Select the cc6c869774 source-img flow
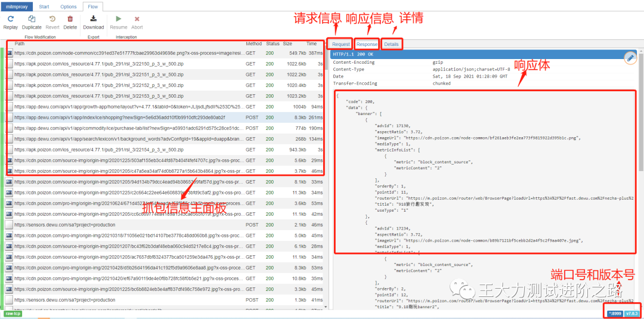Viewport: 644px width, 319px height. [165, 214]
